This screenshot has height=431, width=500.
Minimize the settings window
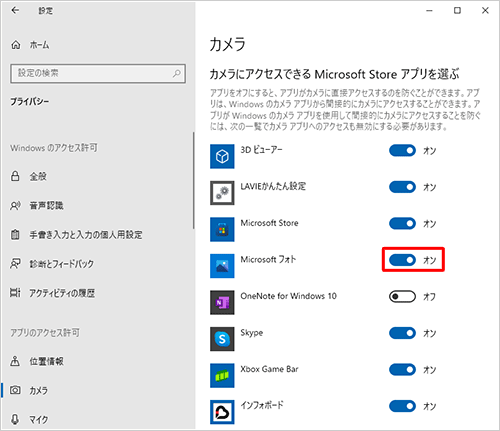(429, 11)
